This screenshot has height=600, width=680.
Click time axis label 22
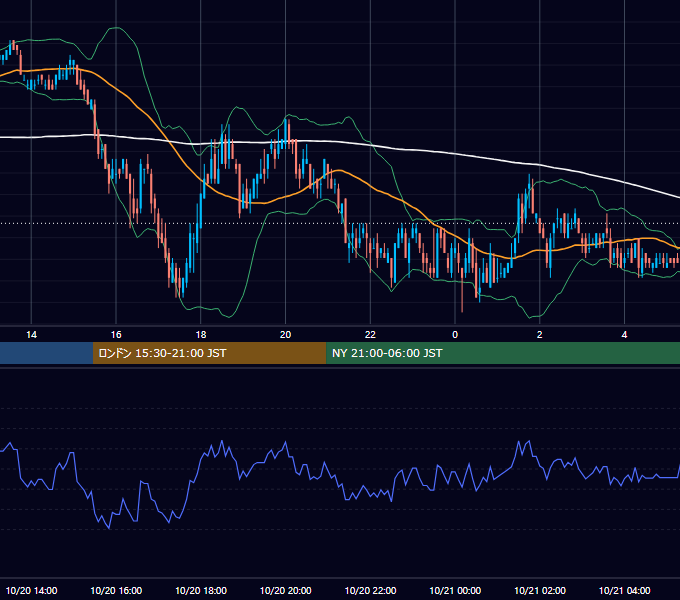[370, 335]
